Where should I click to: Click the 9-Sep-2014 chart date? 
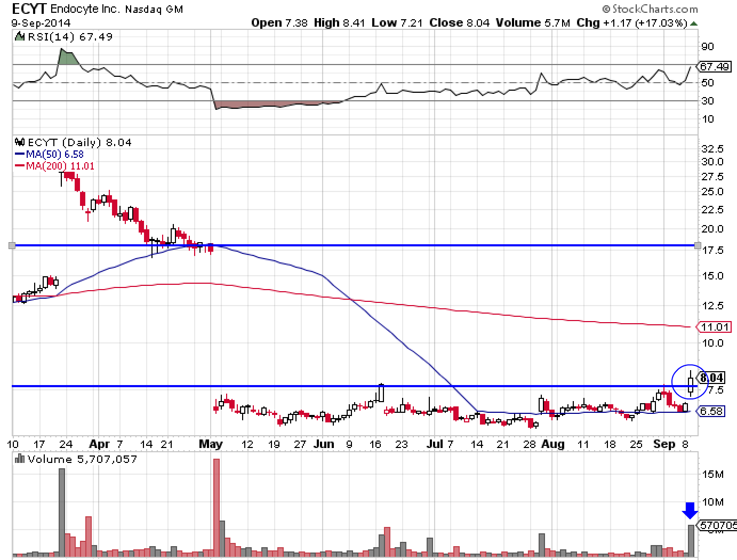pos(41,23)
